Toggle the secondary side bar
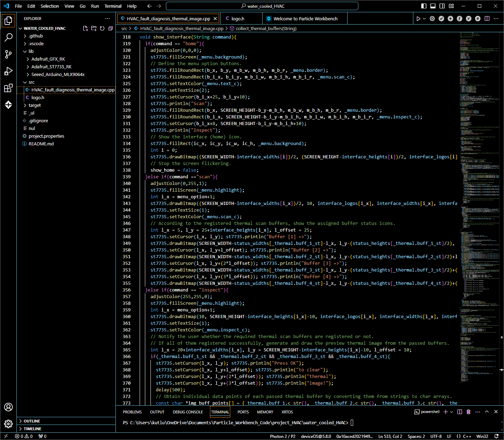This screenshot has width=504, height=440. point(442,6)
